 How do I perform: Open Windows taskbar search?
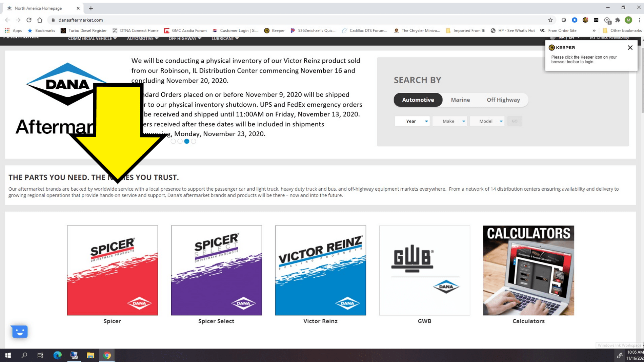24,355
